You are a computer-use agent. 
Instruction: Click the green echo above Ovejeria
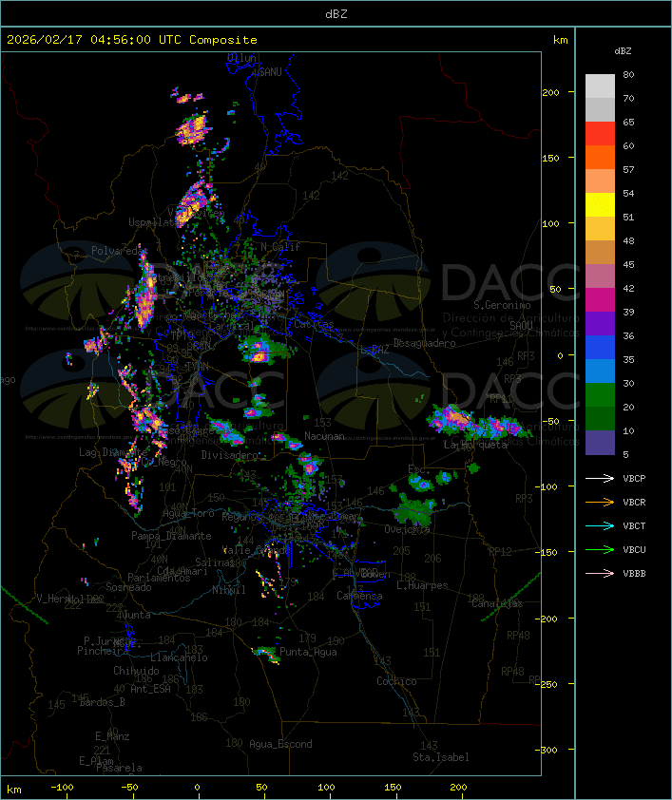414,509
